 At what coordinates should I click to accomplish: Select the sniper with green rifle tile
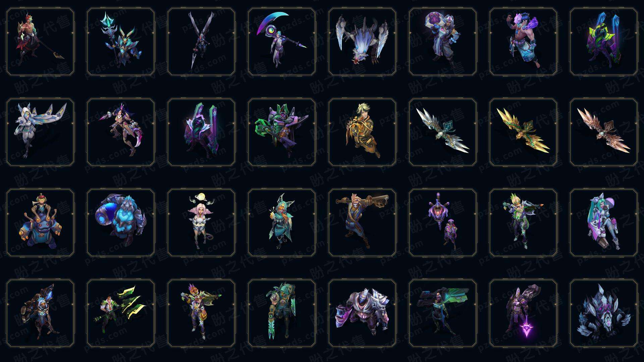(443, 313)
